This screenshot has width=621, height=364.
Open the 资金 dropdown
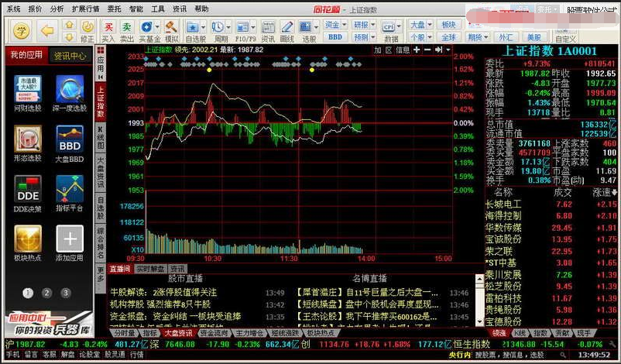tap(335, 25)
